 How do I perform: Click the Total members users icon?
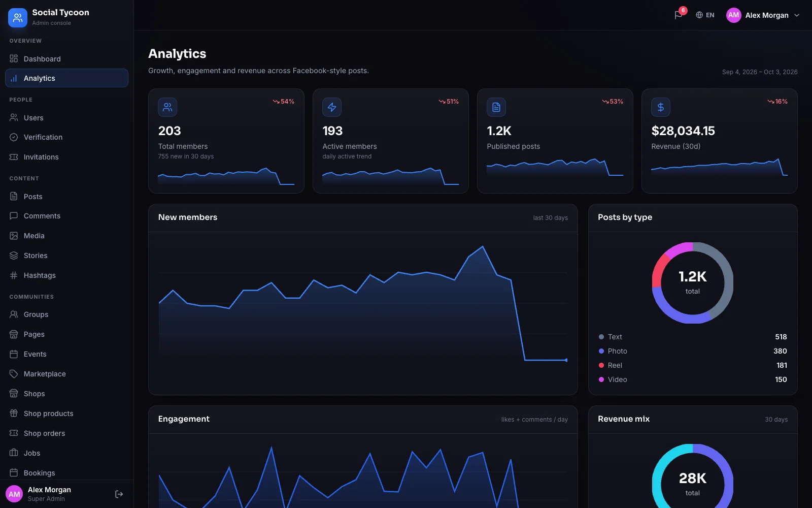tap(167, 107)
